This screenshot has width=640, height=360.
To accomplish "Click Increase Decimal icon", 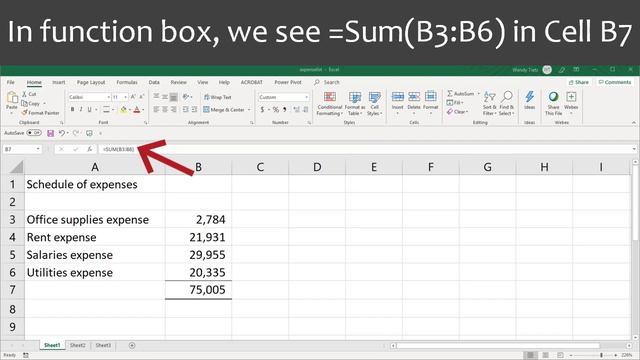I will point(296,109).
